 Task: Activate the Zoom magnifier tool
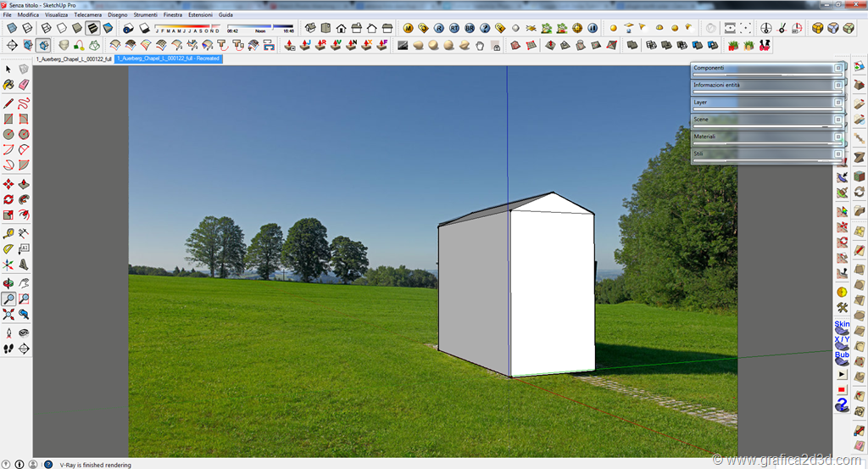(8, 299)
